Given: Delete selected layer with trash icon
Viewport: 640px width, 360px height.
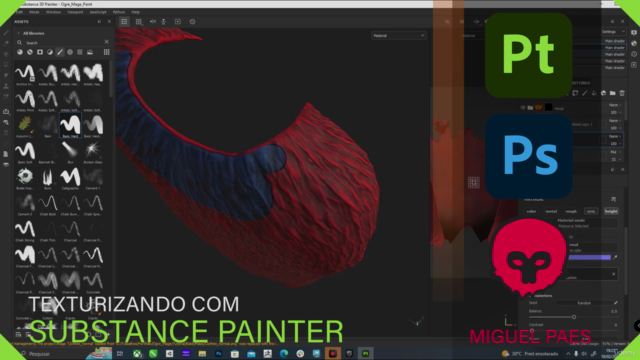Looking at the screenshot, I should pyautogui.click(x=622, y=93).
